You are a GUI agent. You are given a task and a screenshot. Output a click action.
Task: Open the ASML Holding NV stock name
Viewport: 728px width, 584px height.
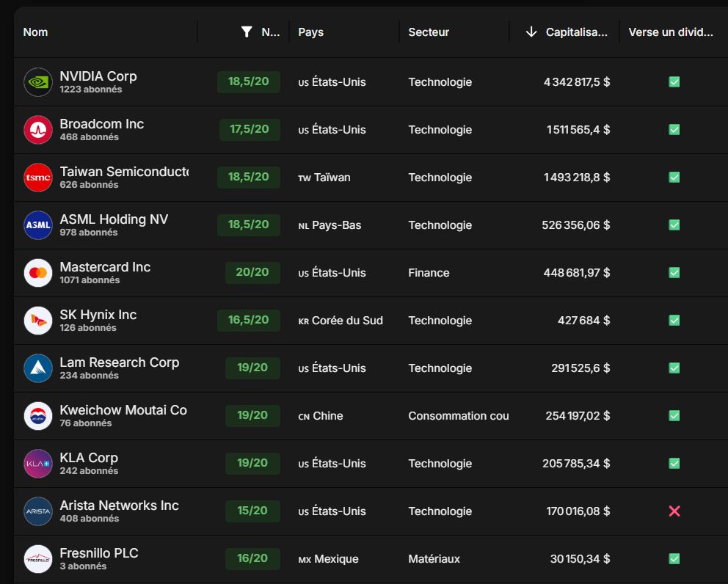pyautogui.click(x=114, y=219)
